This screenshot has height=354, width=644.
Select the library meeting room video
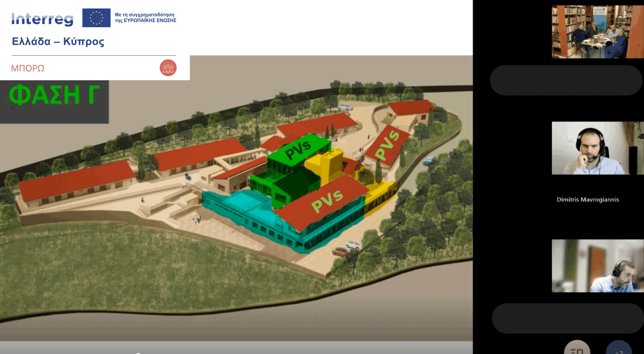pyautogui.click(x=597, y=32)
